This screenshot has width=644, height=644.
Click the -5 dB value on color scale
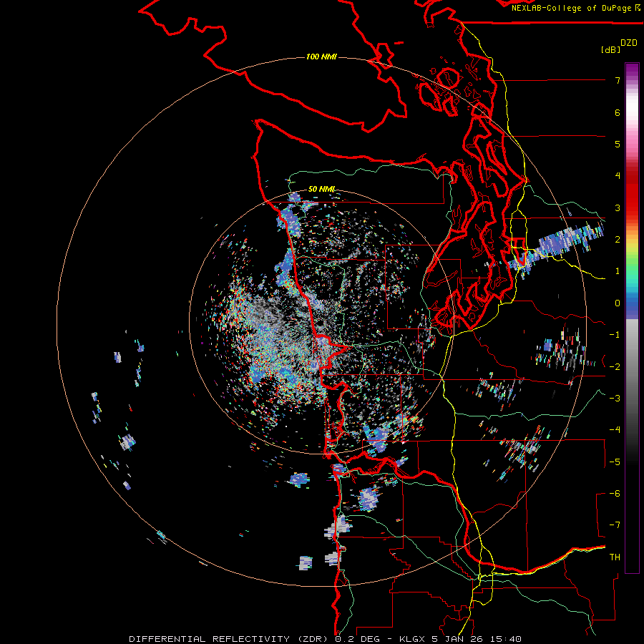coord(615,462)
